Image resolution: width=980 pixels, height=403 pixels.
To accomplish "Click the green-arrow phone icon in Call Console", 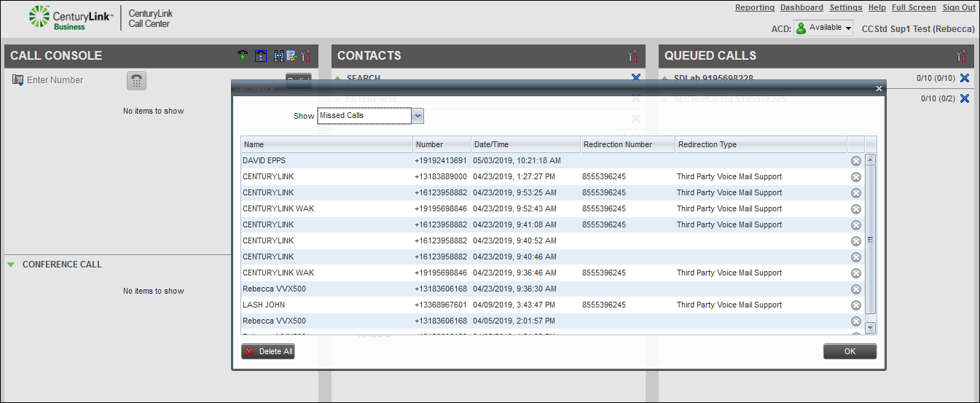I will 243,56.
